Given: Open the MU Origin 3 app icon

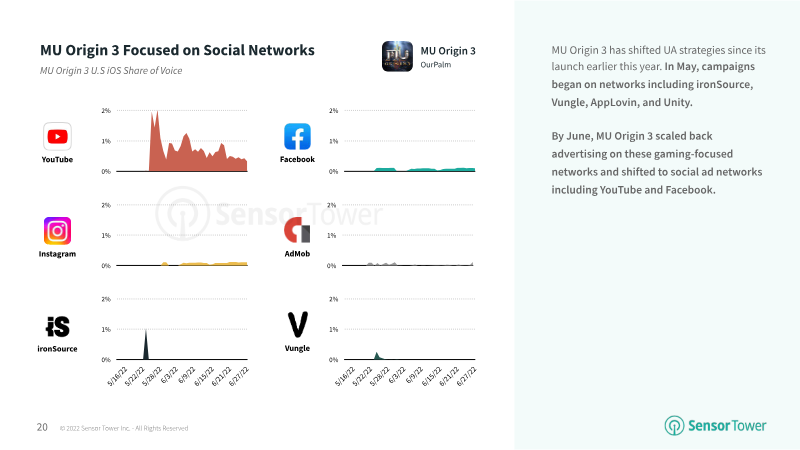Looking at the screenshot, I should [x=397, y=56].
